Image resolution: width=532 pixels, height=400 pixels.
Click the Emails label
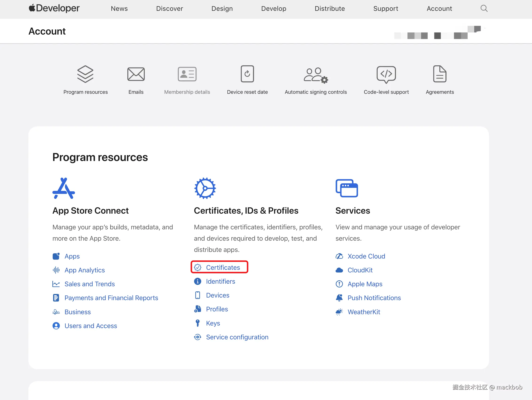pyautogui.click(x=136, y=92)
